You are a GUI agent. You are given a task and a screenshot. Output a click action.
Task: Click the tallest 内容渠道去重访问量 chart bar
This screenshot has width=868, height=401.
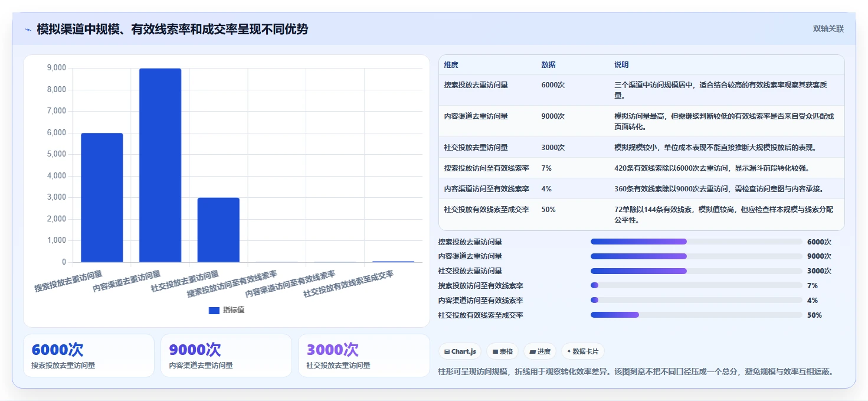tap(160, 165)
